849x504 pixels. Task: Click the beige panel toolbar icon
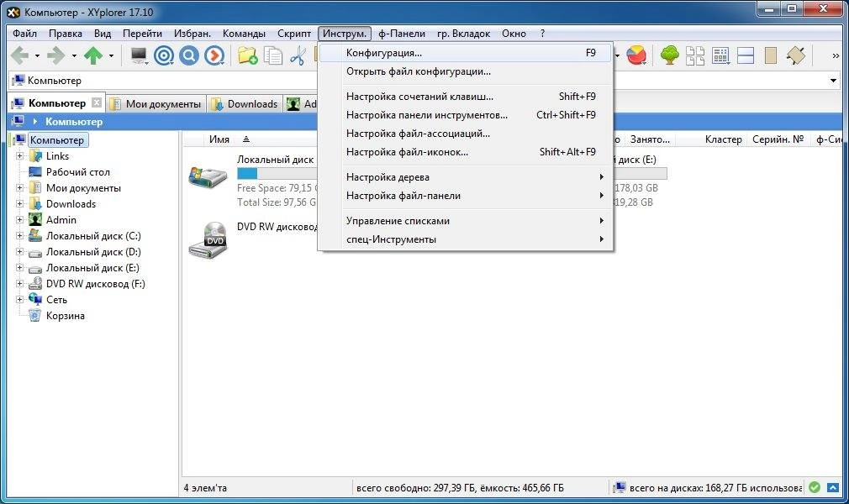[771, 55]
